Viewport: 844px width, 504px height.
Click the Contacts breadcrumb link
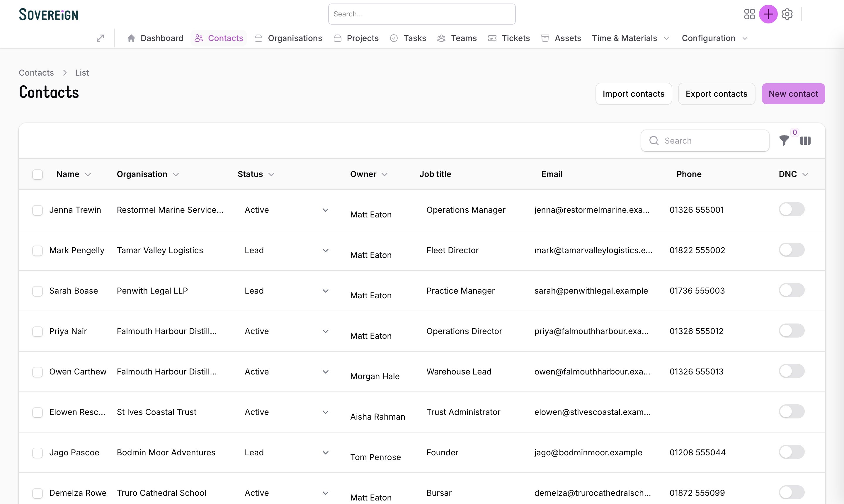click(x=36, y=73)
